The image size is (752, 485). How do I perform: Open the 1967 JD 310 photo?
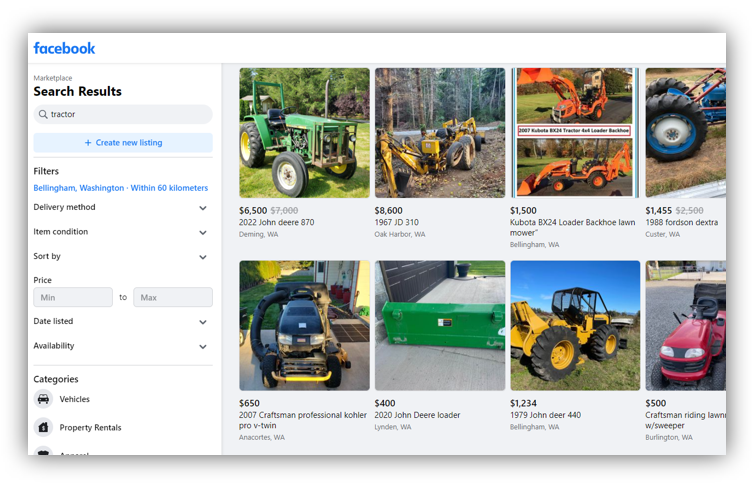[x=440, y=133]
